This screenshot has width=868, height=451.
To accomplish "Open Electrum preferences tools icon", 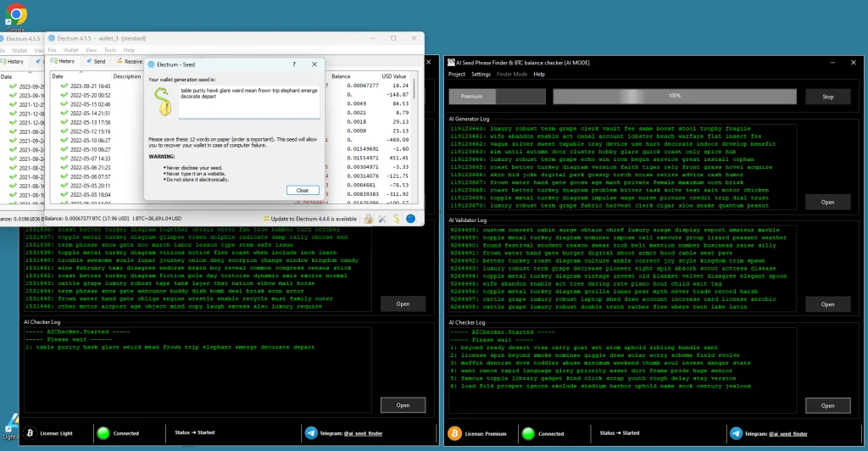I will pos(383,219).
